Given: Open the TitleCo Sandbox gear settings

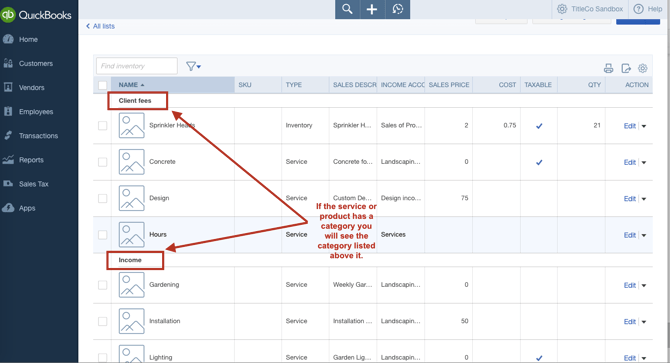Looking at the screenshot, I should tap(562, 9).
